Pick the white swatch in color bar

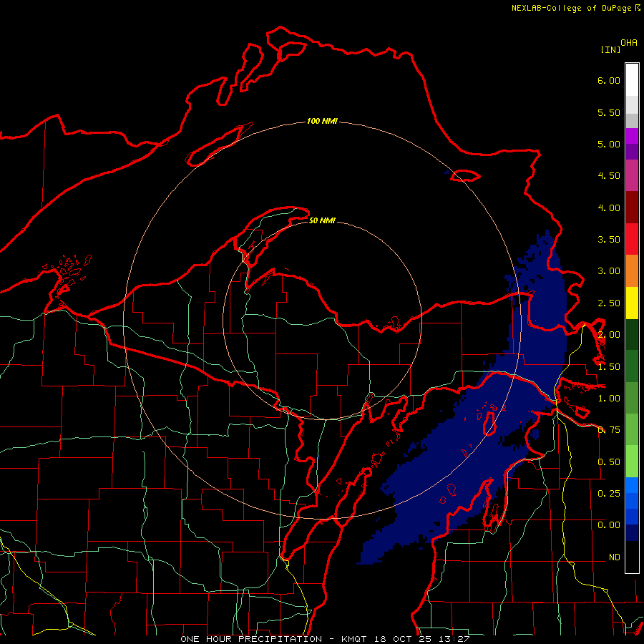[x=632, y=80]
